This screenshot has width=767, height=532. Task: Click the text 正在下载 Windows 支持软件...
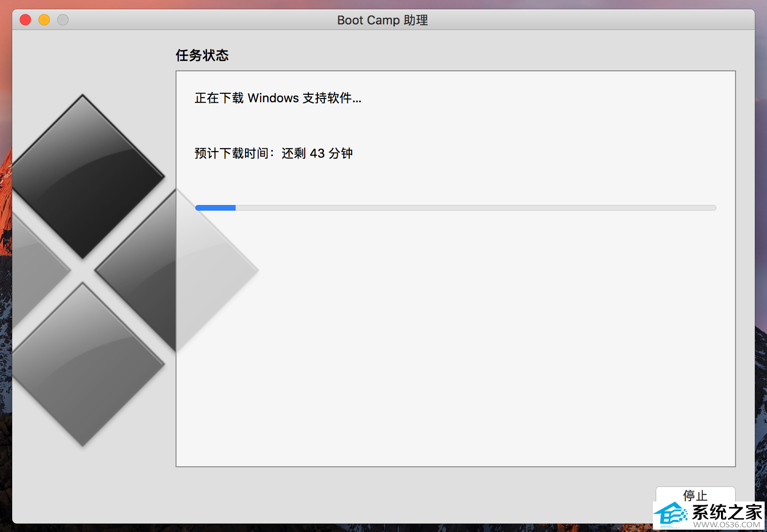coord(278,98)
